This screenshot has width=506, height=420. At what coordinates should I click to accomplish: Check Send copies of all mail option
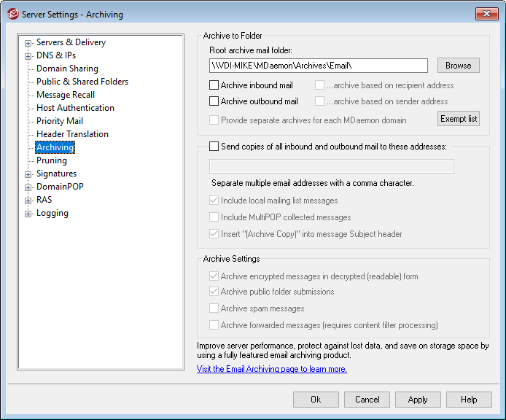coord(214,147)
